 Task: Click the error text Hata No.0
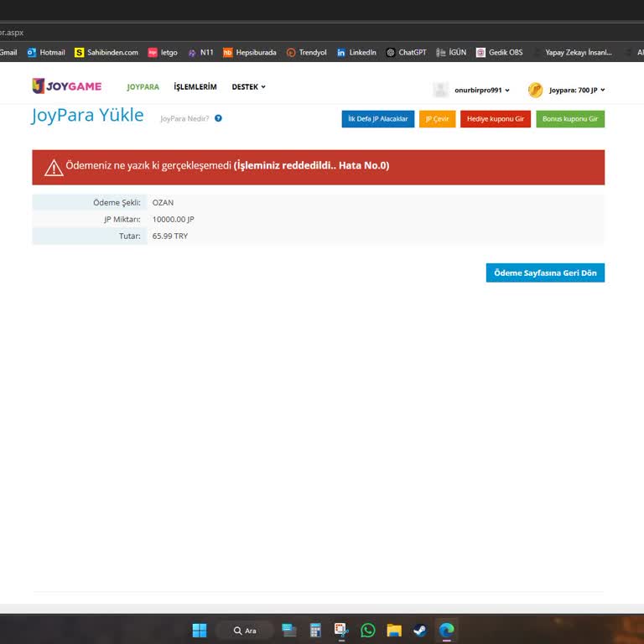pos(363,165)
